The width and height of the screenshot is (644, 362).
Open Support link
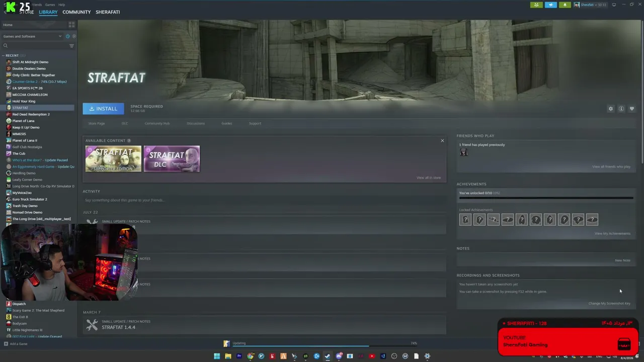point(255,124)
